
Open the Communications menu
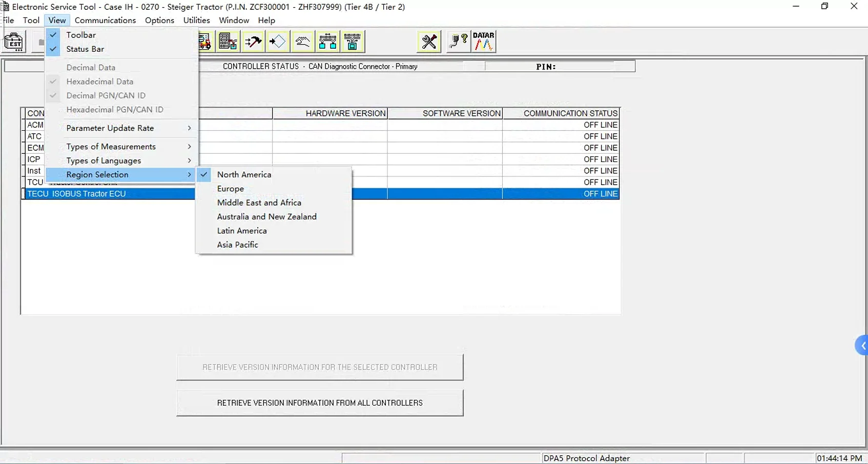(105, 21)
